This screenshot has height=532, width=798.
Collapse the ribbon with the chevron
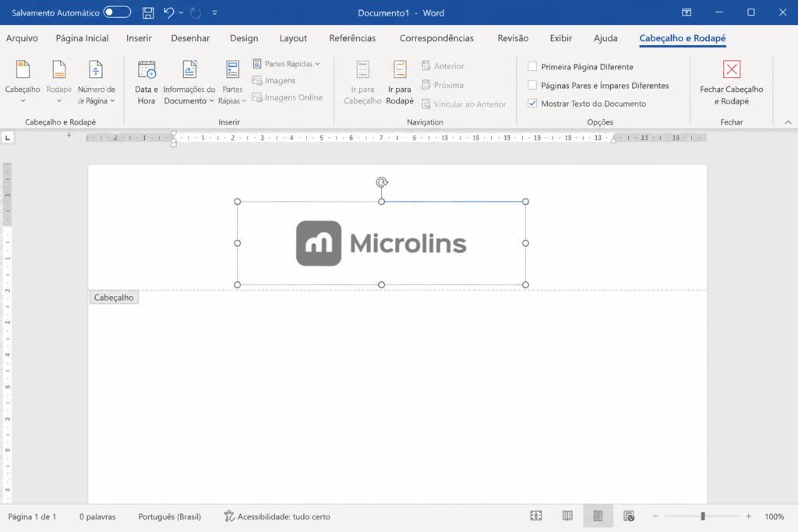coord(788,122)
